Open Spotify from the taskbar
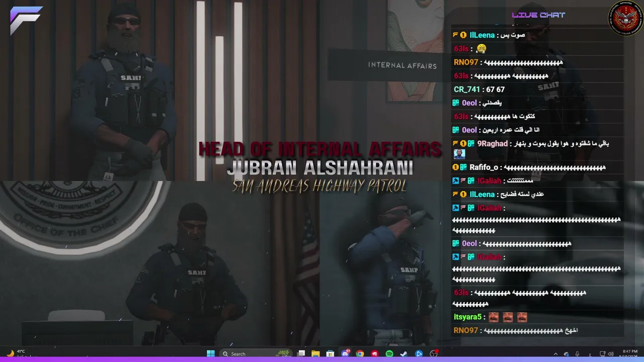The height and width of the screenshot is (362, 644). [389, 354]
